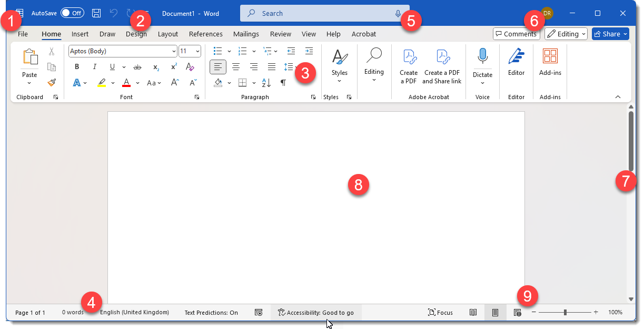Apply Italic formatting

95,67
